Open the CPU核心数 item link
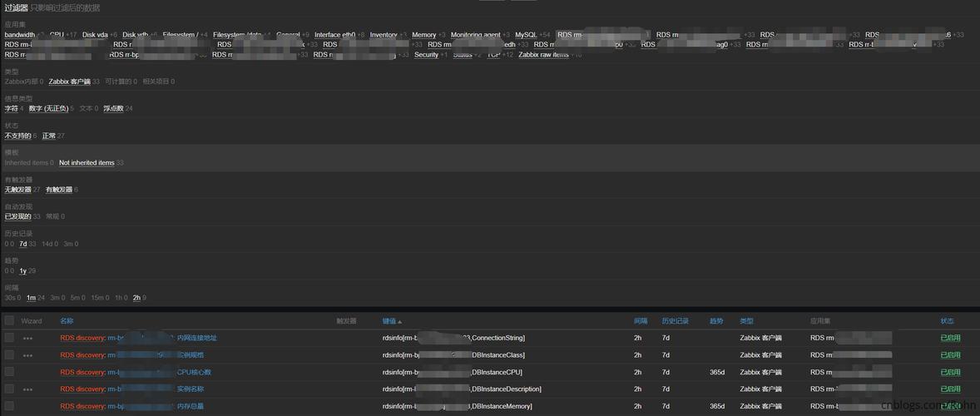 coord(160,372)
